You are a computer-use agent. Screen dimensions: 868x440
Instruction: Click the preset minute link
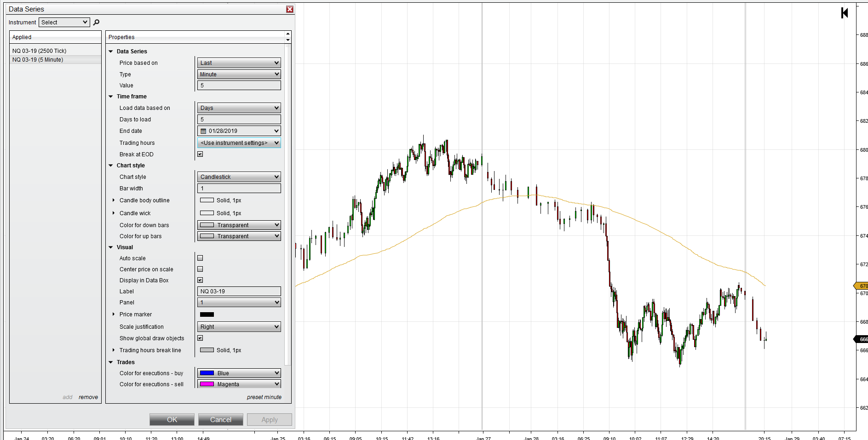click(x=264, y=397)
